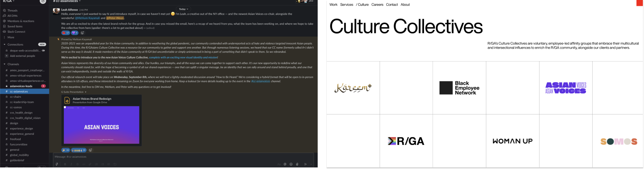Click Add external people plus icon

pos(7,56)
